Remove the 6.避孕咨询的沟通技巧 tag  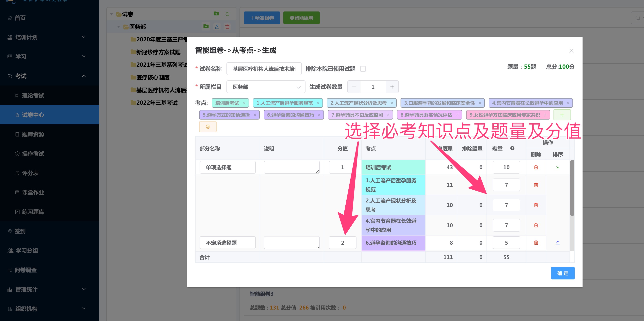click(319, 115)
